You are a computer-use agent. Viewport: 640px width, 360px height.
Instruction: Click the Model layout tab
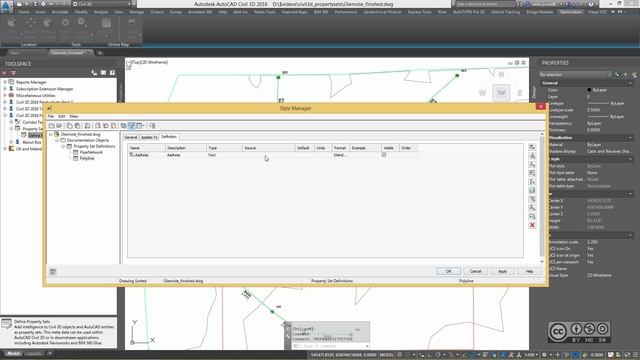tap(12, 353)
